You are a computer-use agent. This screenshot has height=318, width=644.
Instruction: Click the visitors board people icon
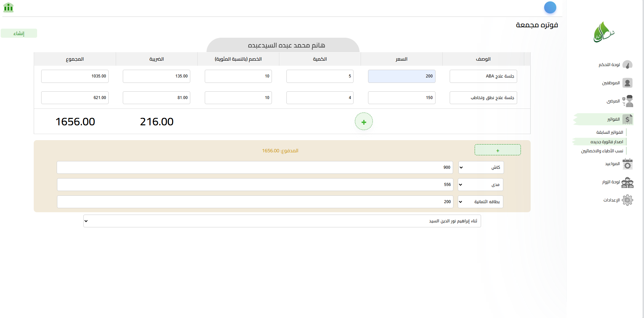pyautogui.click(x=627, y=182)
